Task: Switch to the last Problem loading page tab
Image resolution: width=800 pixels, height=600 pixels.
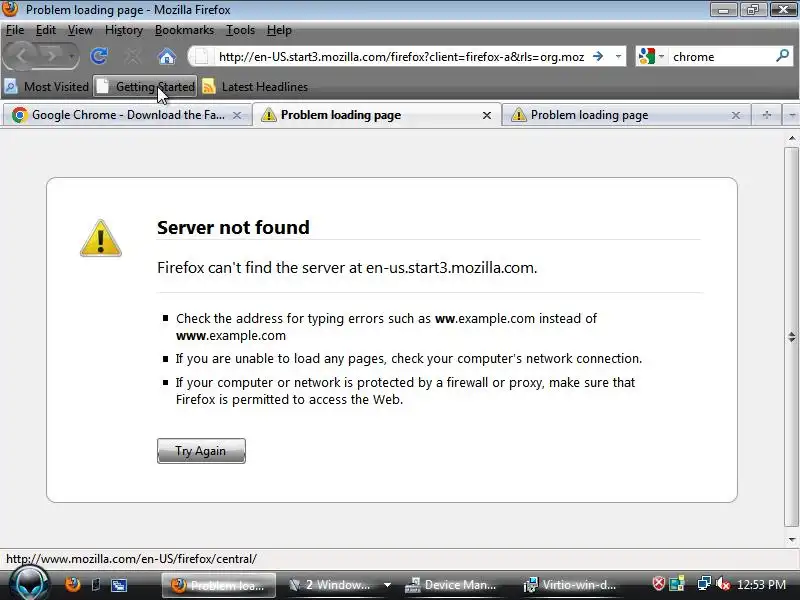Action: point(626,115)
